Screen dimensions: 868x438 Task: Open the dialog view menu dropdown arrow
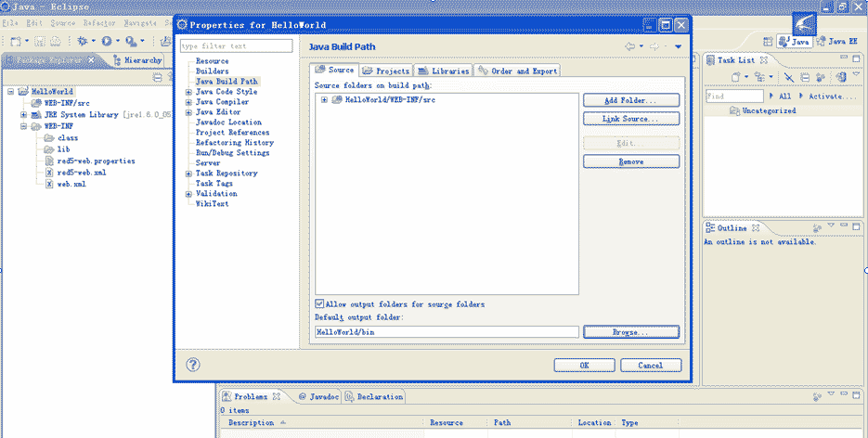point(678,47)
